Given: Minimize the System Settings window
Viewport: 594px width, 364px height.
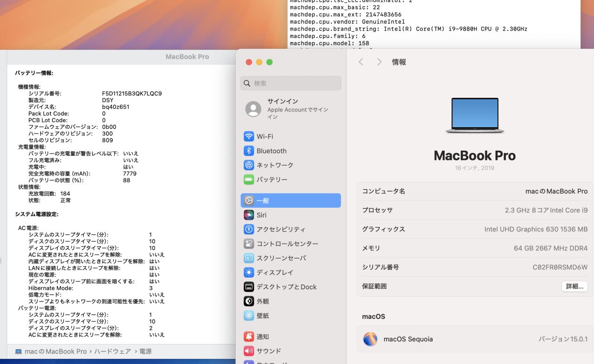Looking at the screenshot, I should (259, 62).
